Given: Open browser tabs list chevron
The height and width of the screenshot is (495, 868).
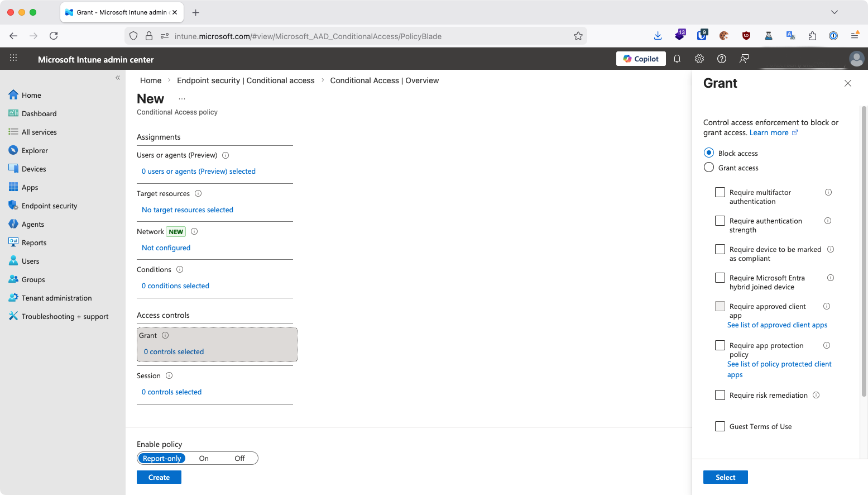Looking at the screenshot, I should (x=835, y=12).
